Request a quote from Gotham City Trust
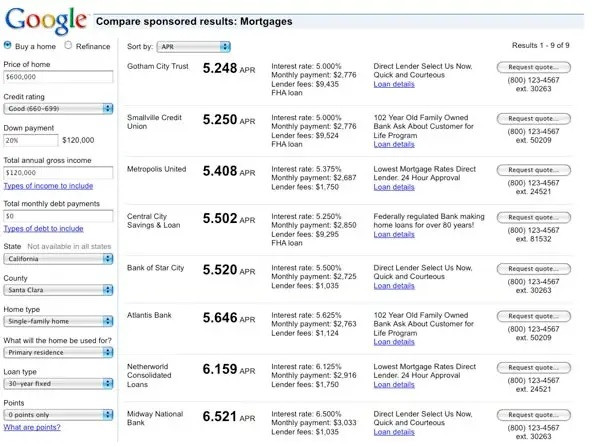The image size is (604, 447). coord(534,67)
